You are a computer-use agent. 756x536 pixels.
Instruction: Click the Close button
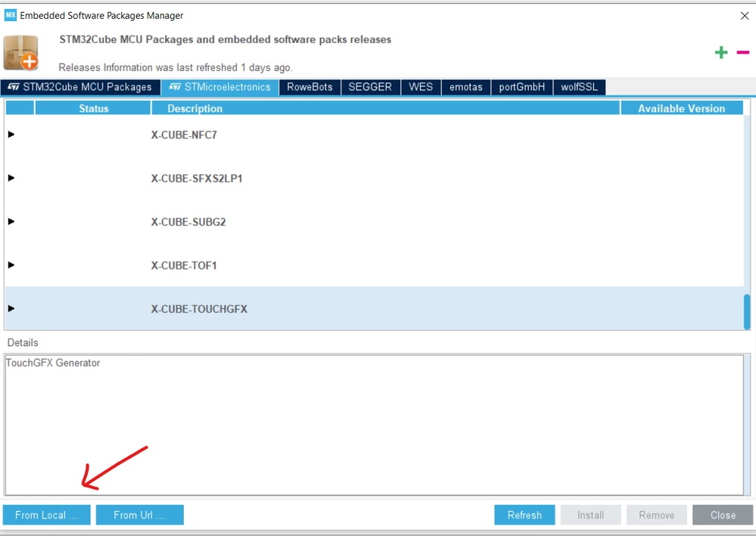722,515
